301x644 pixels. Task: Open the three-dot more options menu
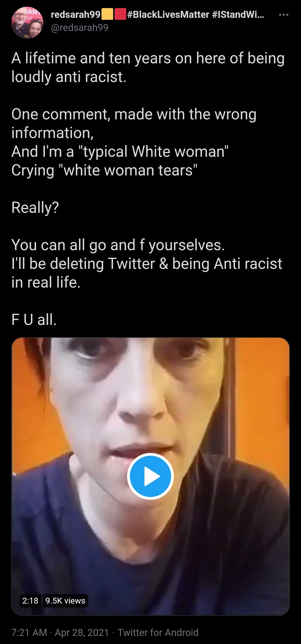[x=283, y=15]
